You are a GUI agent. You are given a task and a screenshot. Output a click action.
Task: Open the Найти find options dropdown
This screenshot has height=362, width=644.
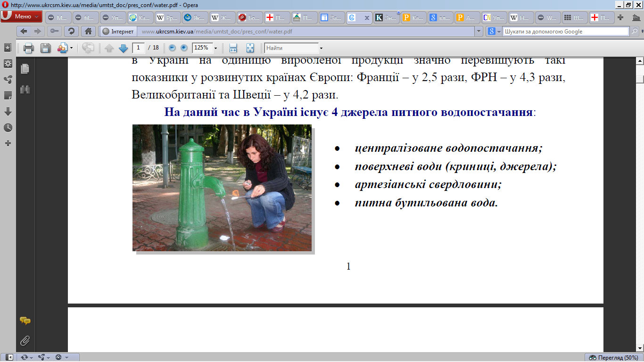[321, 48]
